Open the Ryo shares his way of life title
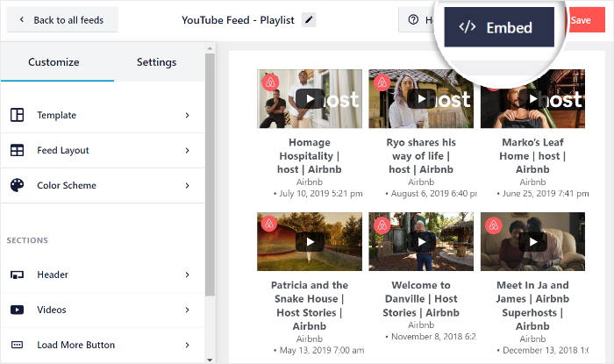Screen dimensions: 614x364 tap(421, 156)
